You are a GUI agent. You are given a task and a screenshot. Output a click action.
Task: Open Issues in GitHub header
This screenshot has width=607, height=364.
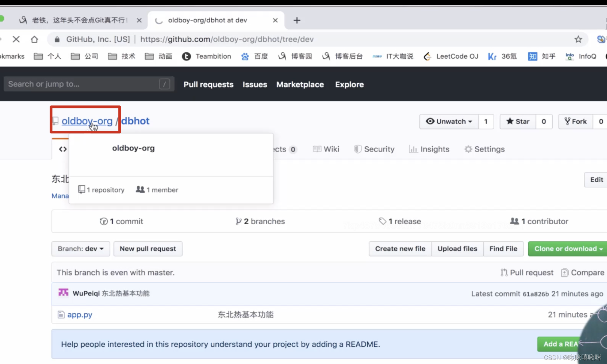(255, 84)
